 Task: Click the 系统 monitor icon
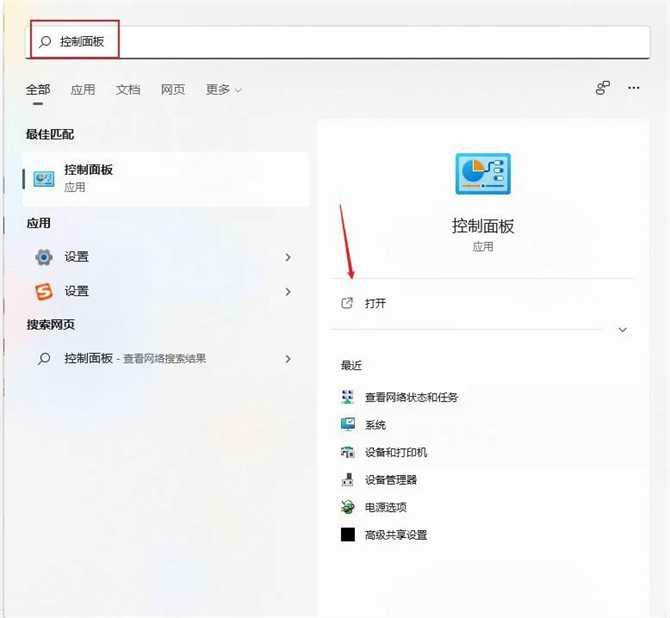pos(347,424)
